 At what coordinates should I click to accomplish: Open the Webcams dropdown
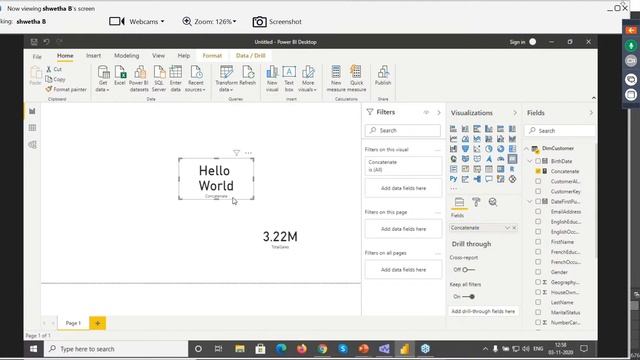137,22
